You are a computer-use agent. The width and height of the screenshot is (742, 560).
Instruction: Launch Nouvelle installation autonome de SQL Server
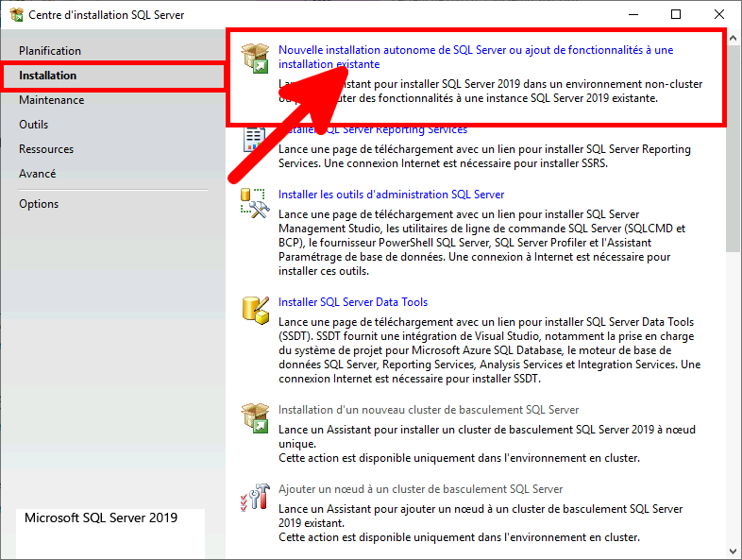point(476,57)
